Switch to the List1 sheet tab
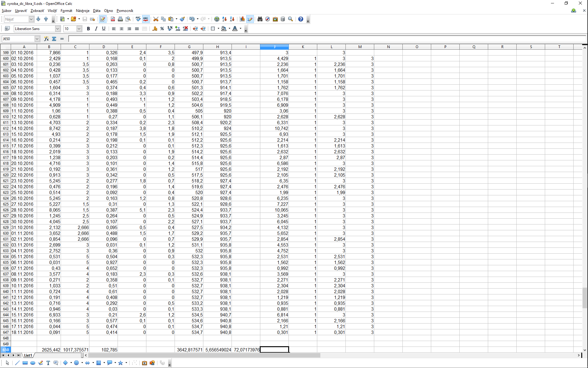Image resolution: width=588 pixels, height=368 pixels. (x=28, y=355)
